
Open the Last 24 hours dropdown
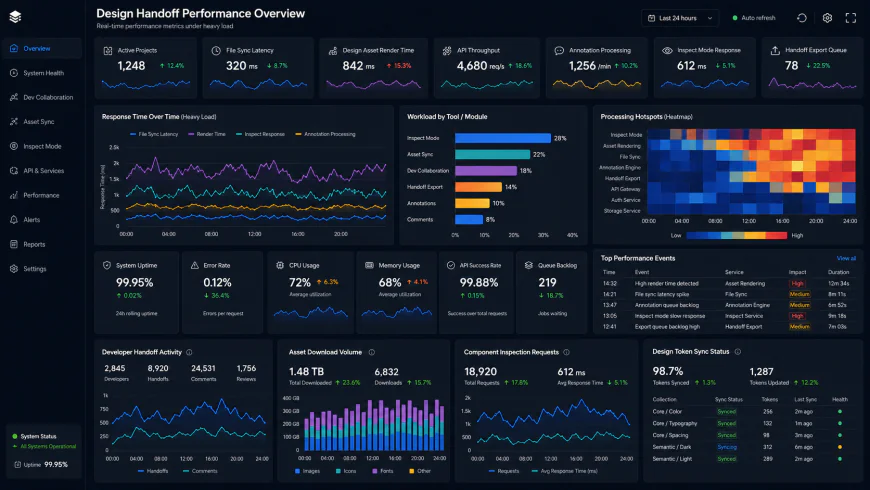pyautogui.click(x=680, y=18)
